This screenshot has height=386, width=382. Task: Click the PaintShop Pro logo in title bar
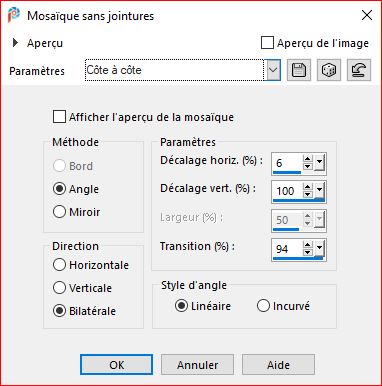click(x=14, y=15)
